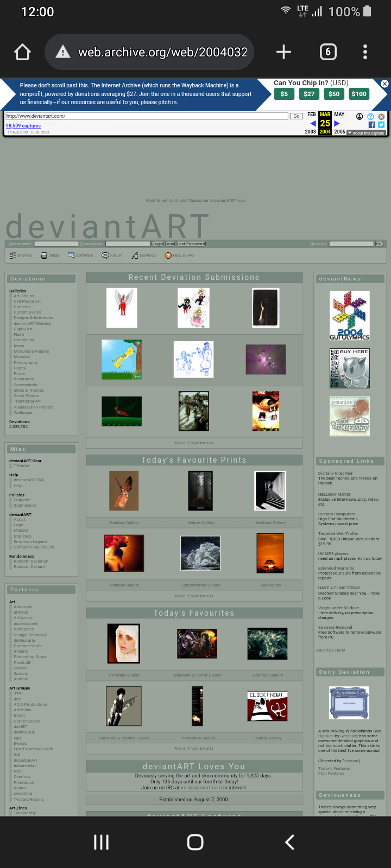Go to next capture with right arrow
391x868 pixels.
337,124
